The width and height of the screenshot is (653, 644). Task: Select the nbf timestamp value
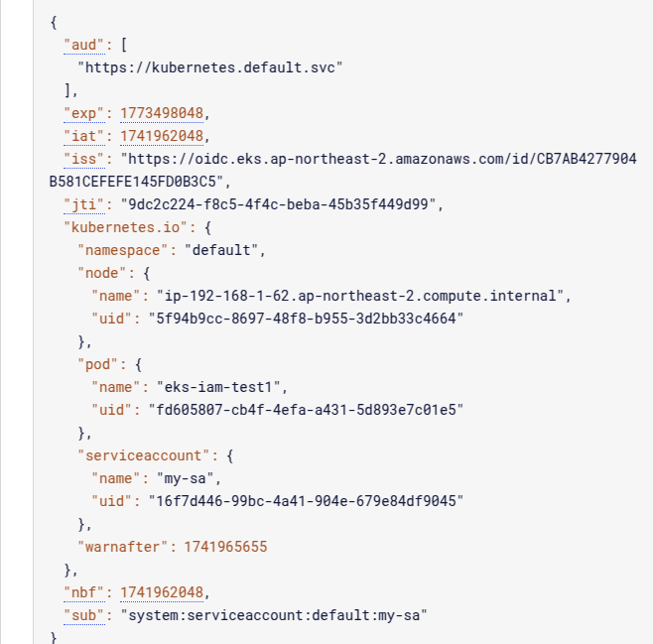162,592
